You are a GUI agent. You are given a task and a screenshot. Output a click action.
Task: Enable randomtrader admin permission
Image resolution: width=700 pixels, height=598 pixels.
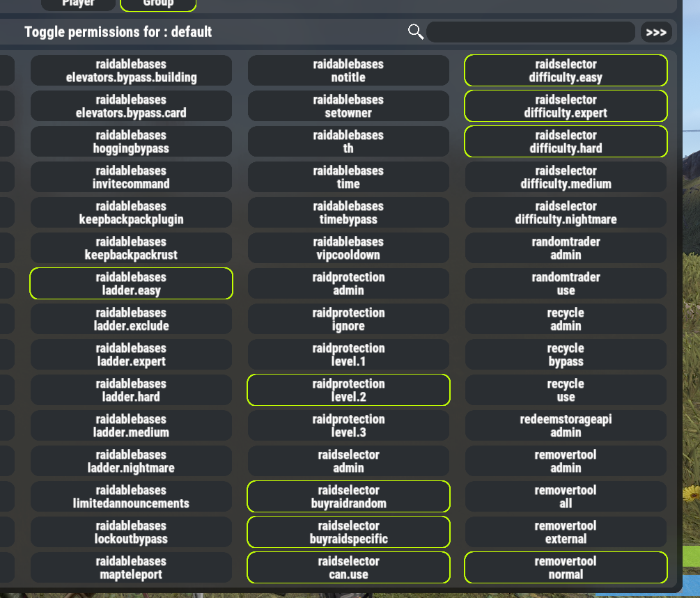[566, 248]
